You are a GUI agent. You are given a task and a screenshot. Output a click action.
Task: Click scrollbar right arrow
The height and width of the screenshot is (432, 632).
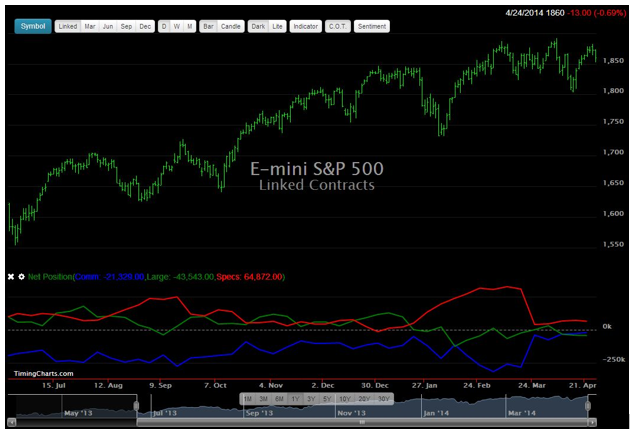tap(592, 422)
